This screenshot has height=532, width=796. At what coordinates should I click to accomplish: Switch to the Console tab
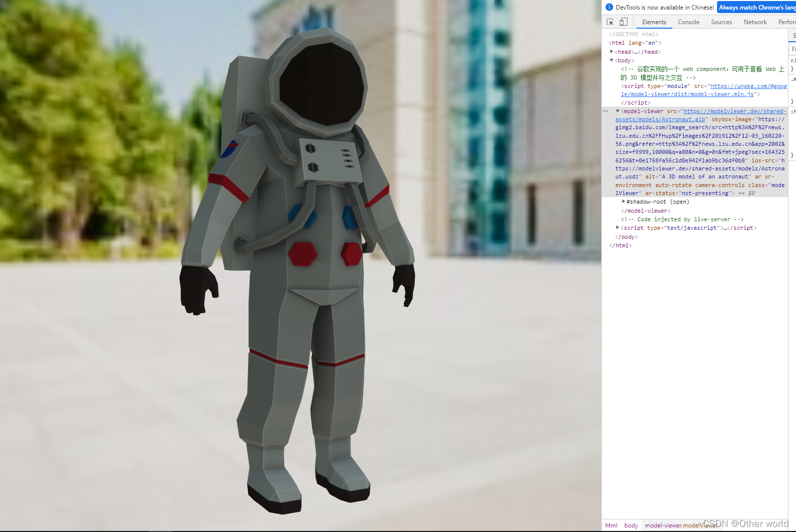tap(688, 22)
